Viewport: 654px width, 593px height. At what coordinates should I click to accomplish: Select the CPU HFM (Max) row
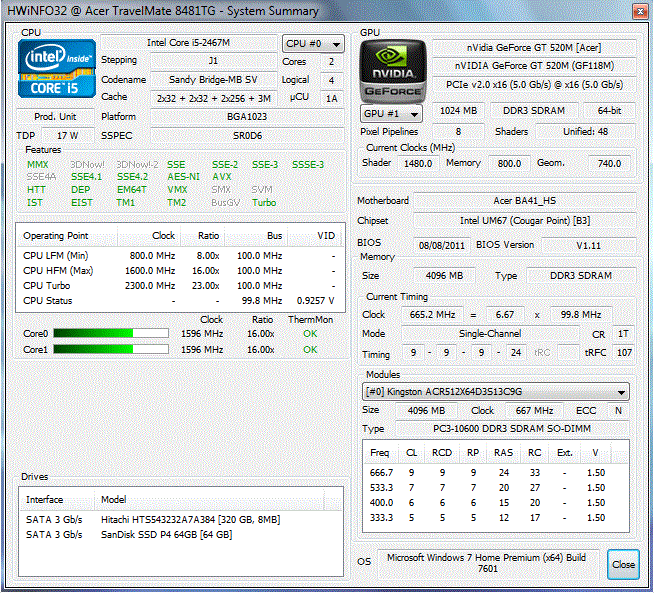coord(179,271)
